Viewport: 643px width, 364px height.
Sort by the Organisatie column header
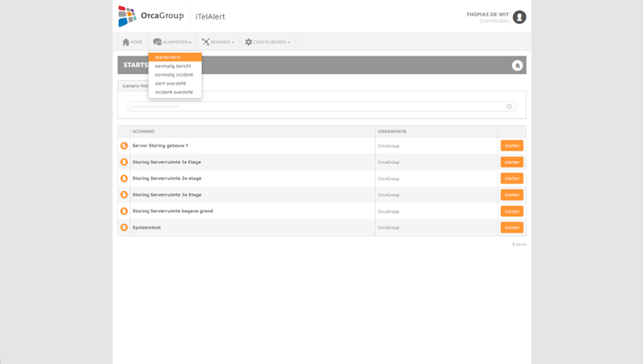(x=392, y=132)
